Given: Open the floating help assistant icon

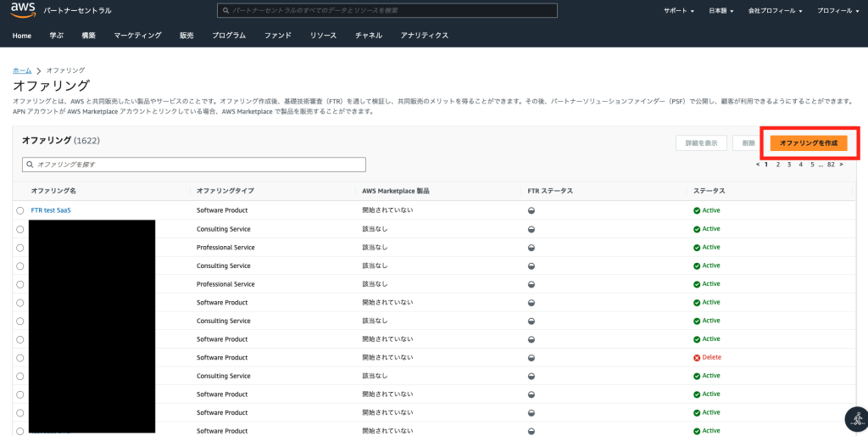Looking at the screenshot, I should tap(856, 419).
